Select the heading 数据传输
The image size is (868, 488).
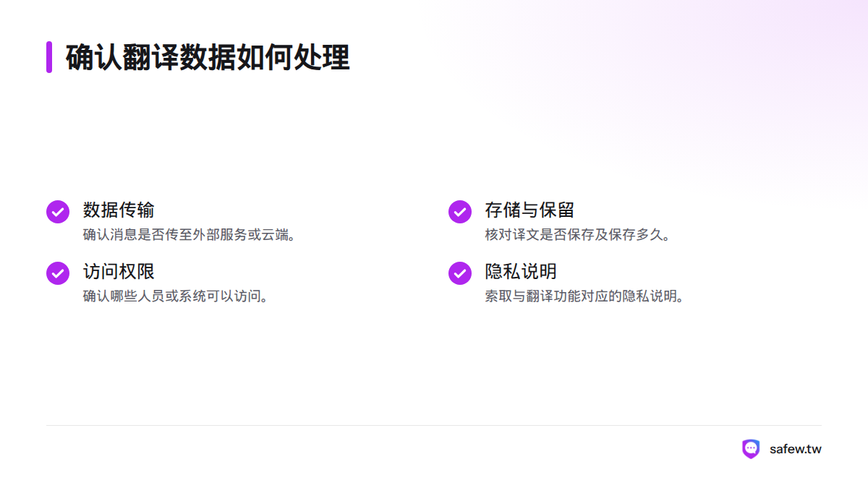point(119,210)
